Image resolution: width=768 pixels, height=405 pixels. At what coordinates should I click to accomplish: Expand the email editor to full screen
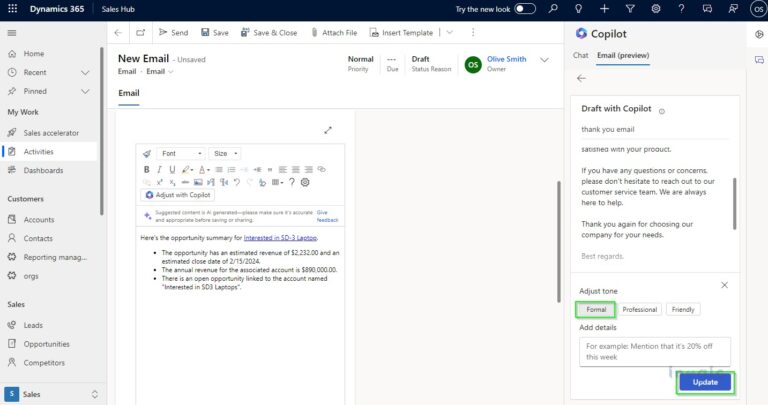pyautogui.click(x=328, y=130)
